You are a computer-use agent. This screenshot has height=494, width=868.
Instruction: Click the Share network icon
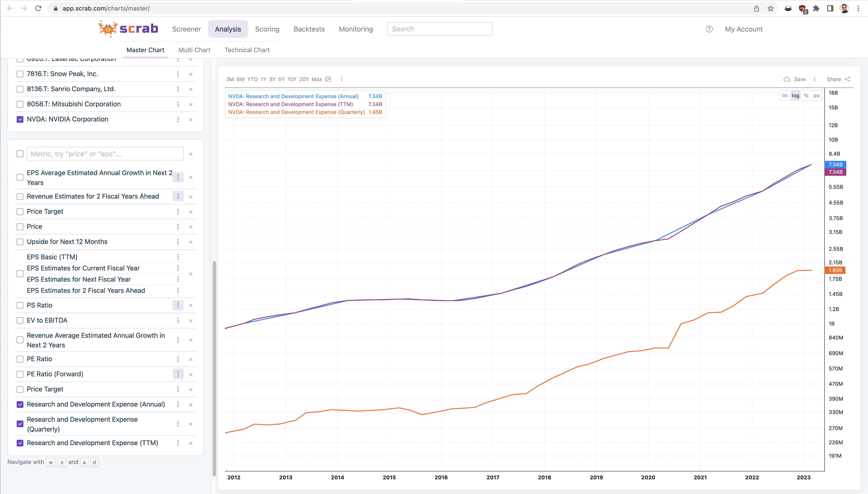848,79
